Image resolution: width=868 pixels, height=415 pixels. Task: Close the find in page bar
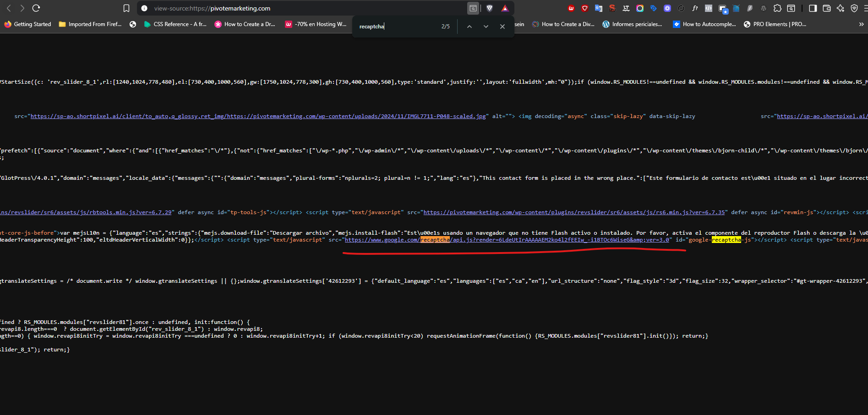[x=502, y=27]
